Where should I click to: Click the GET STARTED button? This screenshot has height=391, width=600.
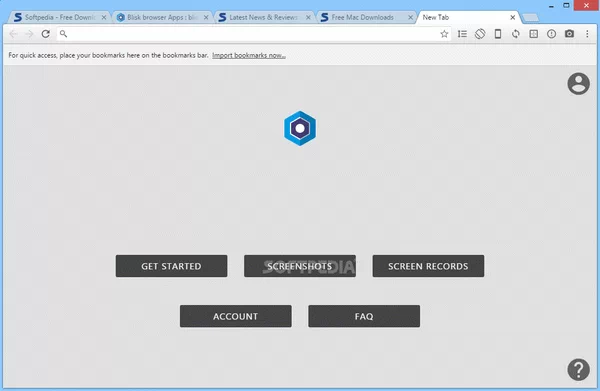(171, 266)
